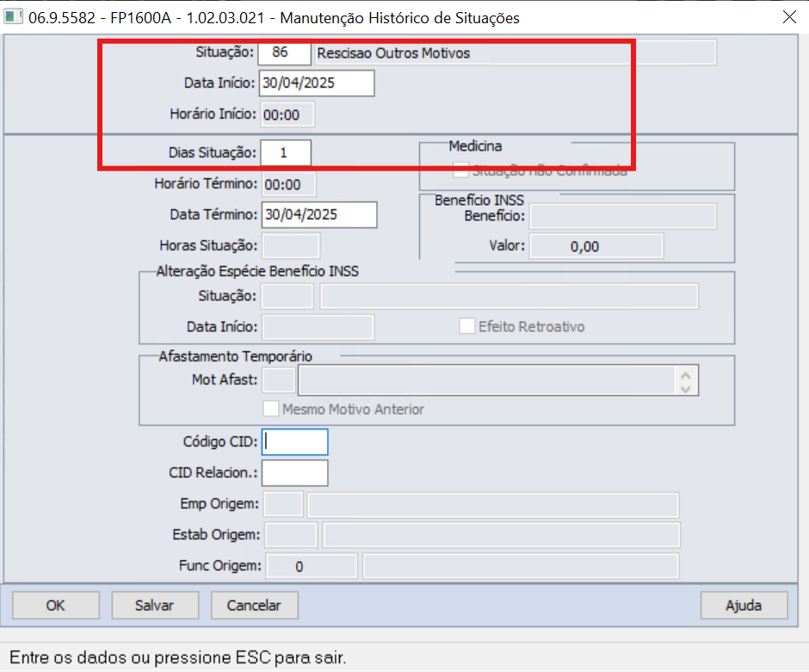809x672 pixels.
Task: Click the top Data Início field 30/04/2025
Action: [x=317, y=83]
